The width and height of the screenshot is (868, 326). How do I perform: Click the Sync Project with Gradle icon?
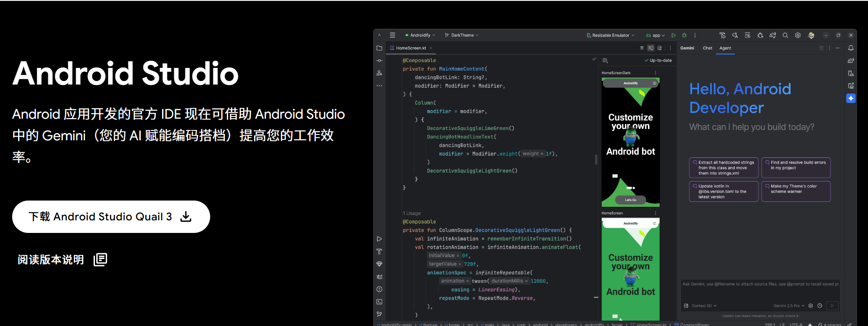tap(773, 35)
